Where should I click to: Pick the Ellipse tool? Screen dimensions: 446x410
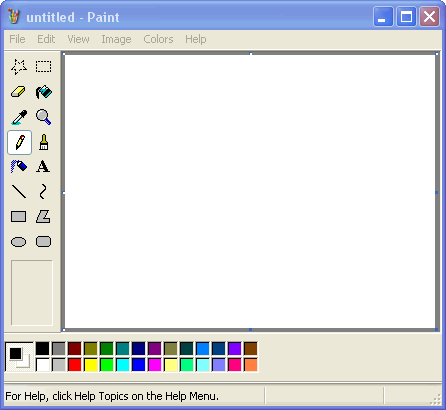pyautogui.click(x=19, y=242)
